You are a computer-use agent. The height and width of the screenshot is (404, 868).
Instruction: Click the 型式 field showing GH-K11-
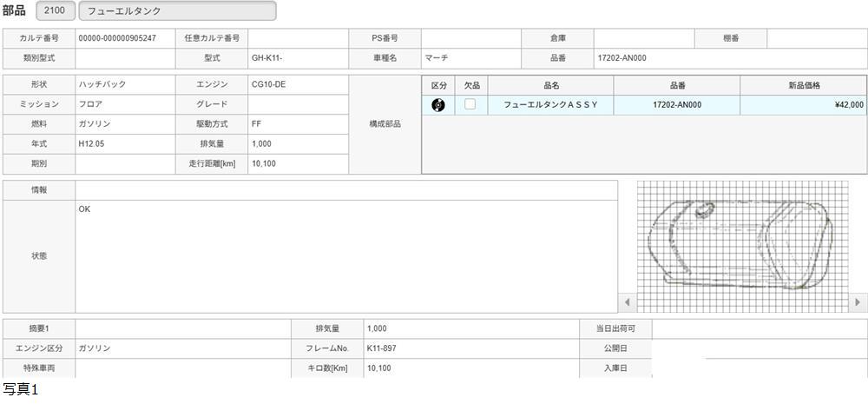tap(298, 58)
